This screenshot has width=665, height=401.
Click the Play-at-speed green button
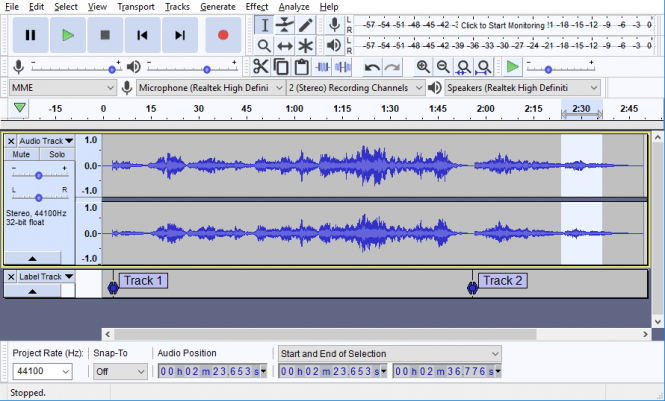[x=512, y=67]
